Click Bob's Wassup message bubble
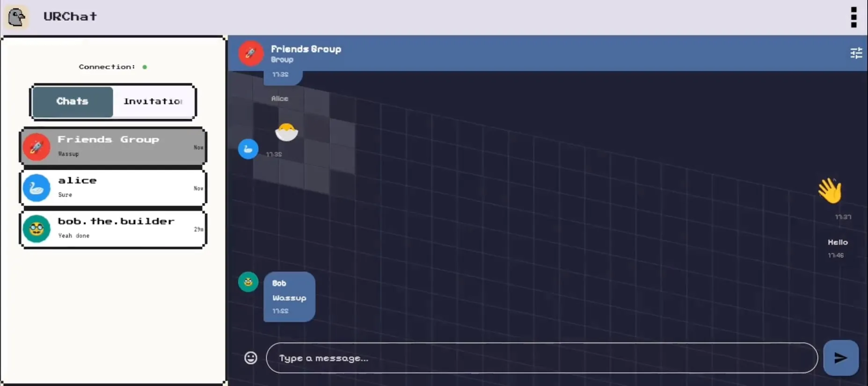This screenshot has height=386, width=868. point(289,297)
